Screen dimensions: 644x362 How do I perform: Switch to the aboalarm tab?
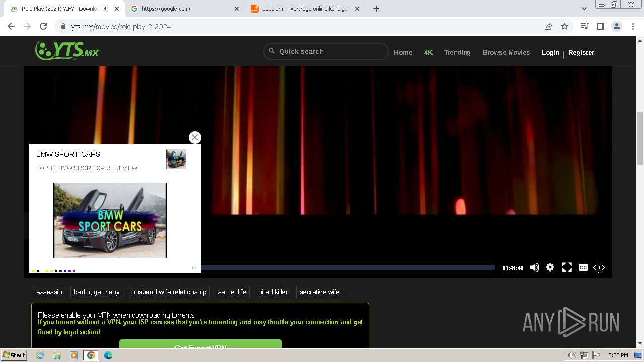coord(306,9)
